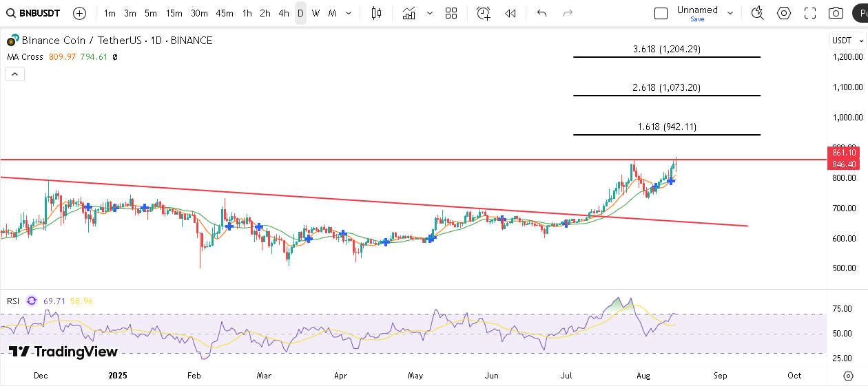Select the RSI indicator label
868x386 pixels.
tap(13, 301)
